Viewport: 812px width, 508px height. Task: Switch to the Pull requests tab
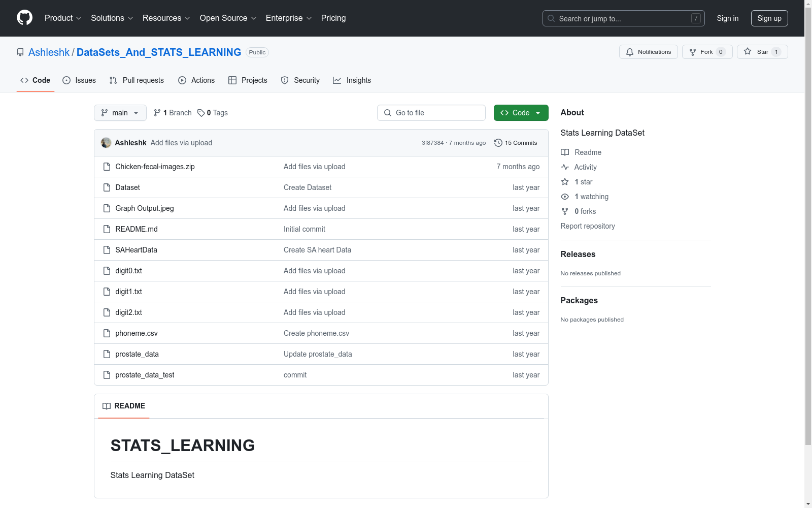[137, 80]
